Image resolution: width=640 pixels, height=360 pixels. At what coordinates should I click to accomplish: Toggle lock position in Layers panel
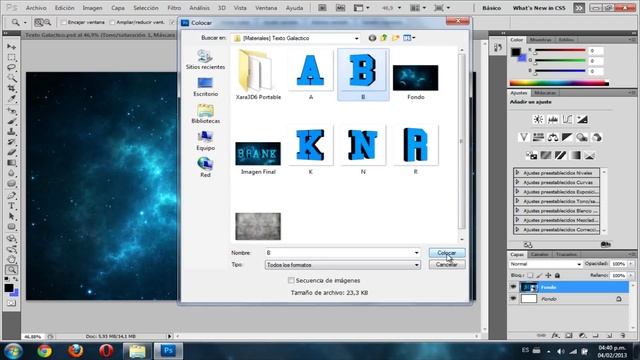click(x=548, y=276)
